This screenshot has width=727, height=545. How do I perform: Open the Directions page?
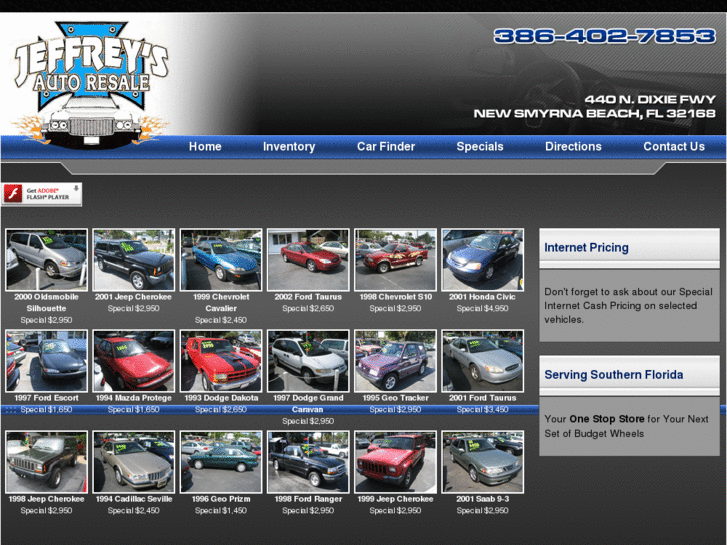(573, 147)
